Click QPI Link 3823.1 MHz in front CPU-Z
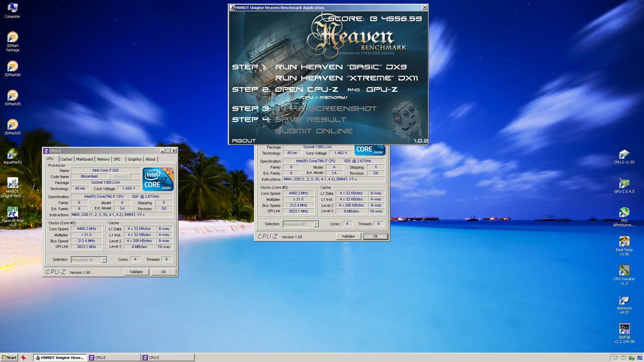 tap(87, 247)
